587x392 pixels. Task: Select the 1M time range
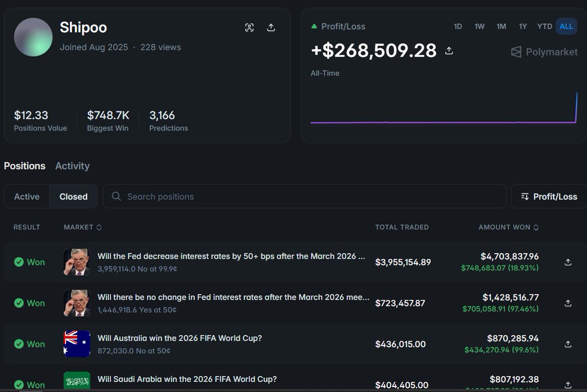coord(501,26)
